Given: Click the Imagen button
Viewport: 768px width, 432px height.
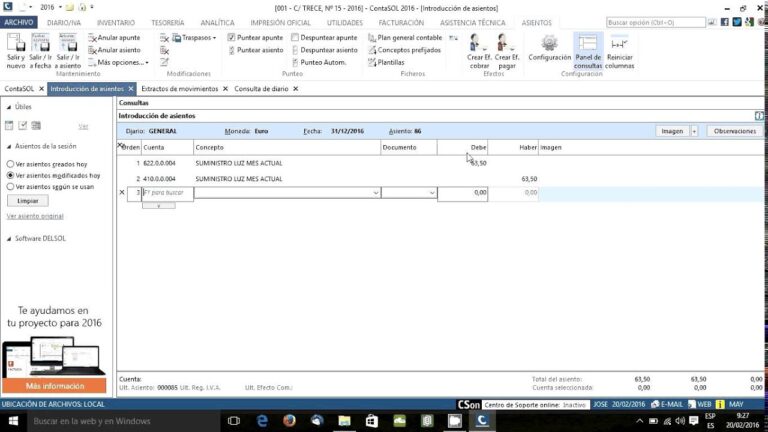Looking at the screenshot, I should [x=672, y=131].
